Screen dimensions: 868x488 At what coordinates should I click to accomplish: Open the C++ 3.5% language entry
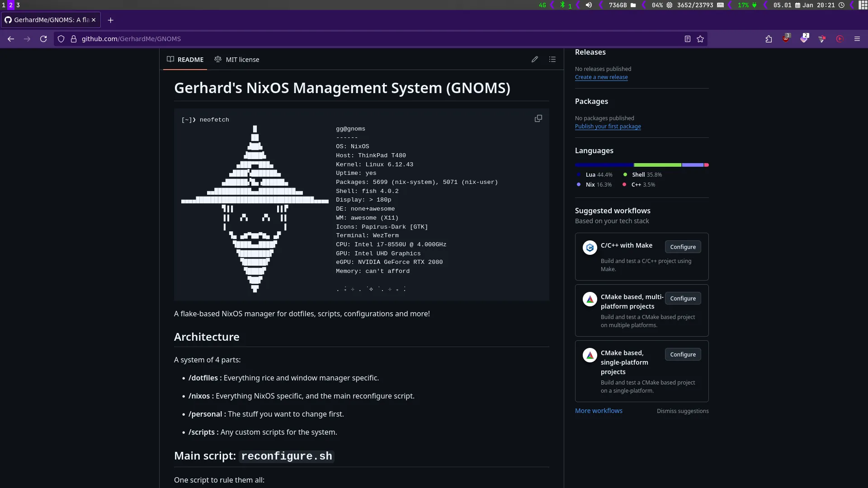[x=638, y=185]
